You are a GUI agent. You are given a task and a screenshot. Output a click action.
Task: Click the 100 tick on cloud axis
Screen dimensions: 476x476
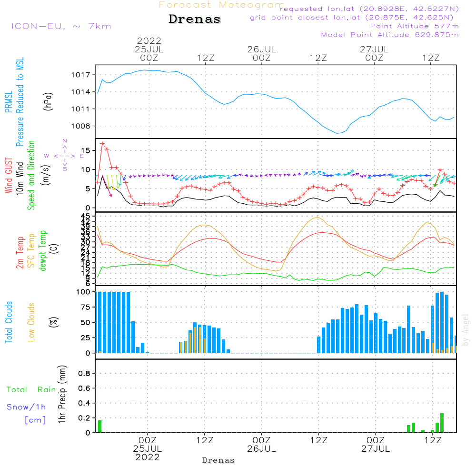point(83,292)
